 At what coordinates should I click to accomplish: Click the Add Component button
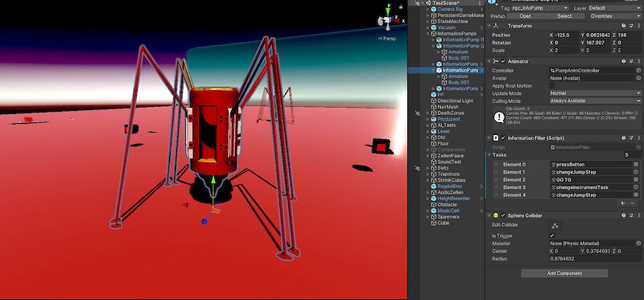coord(564,273)
